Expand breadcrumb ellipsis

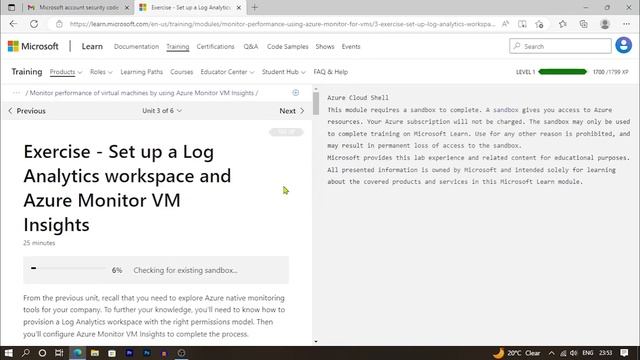(x=16, y=93)
